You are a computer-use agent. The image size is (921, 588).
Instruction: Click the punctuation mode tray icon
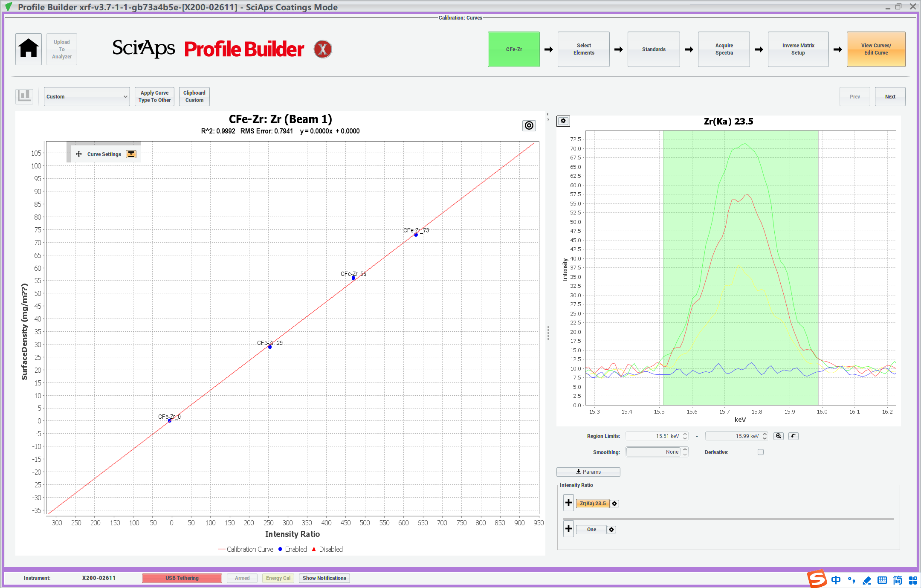[x=851, y=580]
